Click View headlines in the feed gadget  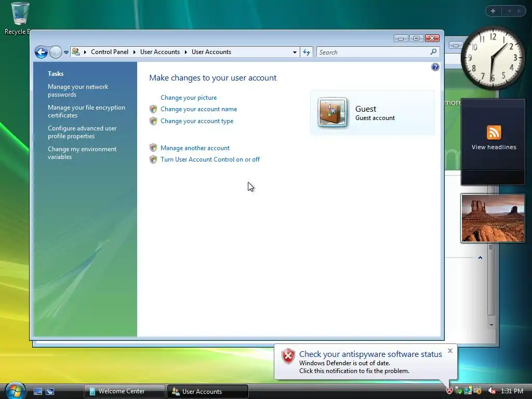pyautogui.click(x=494, y=147)
